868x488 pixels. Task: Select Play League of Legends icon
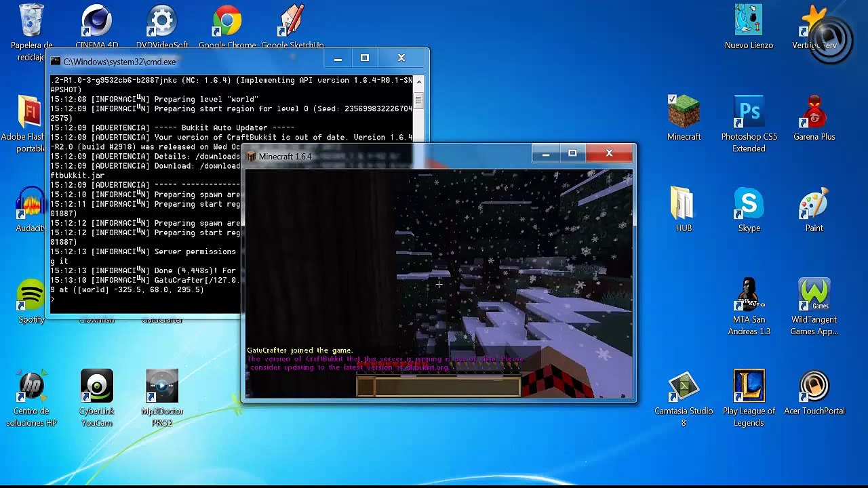tap(749, 386)
